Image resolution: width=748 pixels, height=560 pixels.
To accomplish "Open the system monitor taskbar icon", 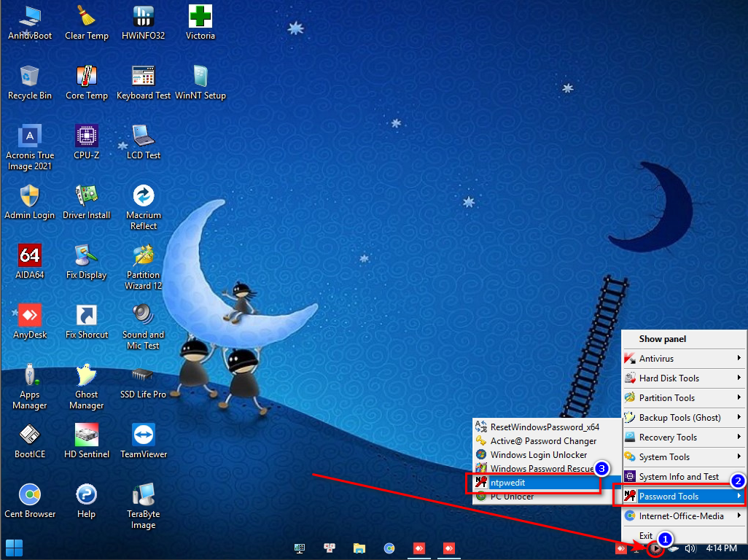I will coord(300,548).
